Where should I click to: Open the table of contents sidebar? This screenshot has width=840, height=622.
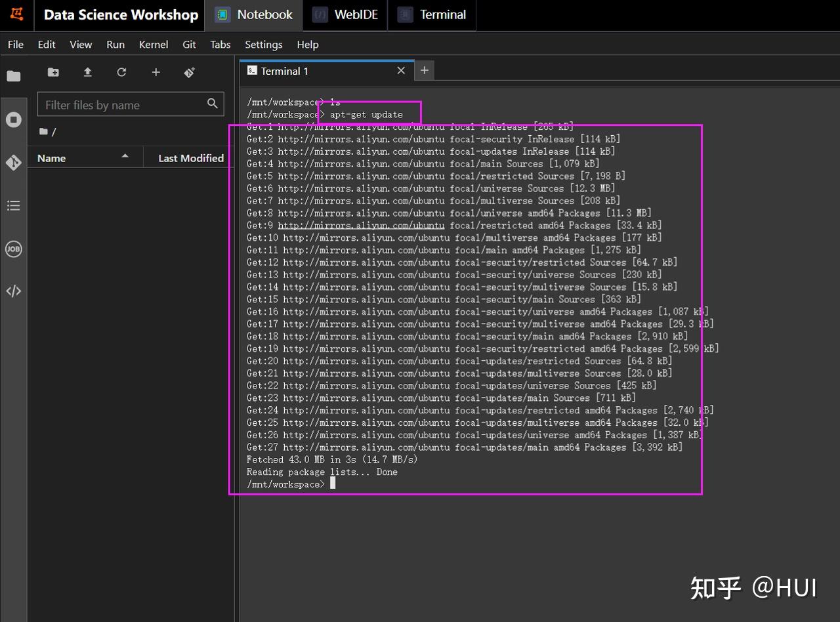click(14, 206)
